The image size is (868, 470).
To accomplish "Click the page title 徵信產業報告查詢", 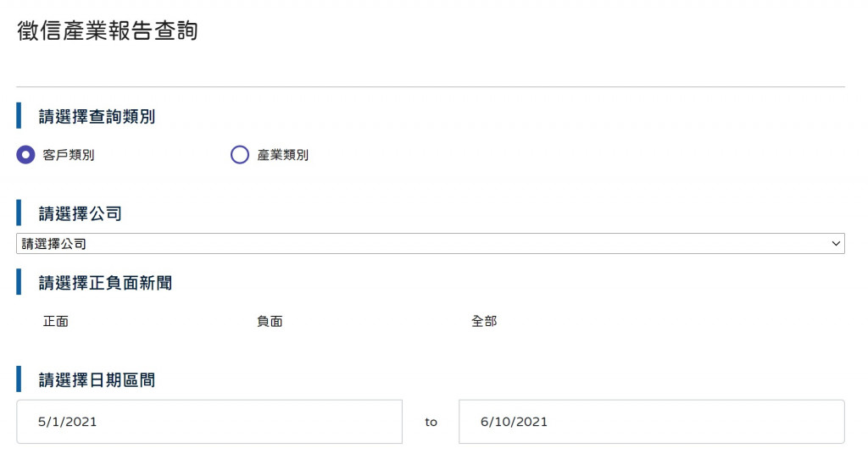I will point(108,31).
